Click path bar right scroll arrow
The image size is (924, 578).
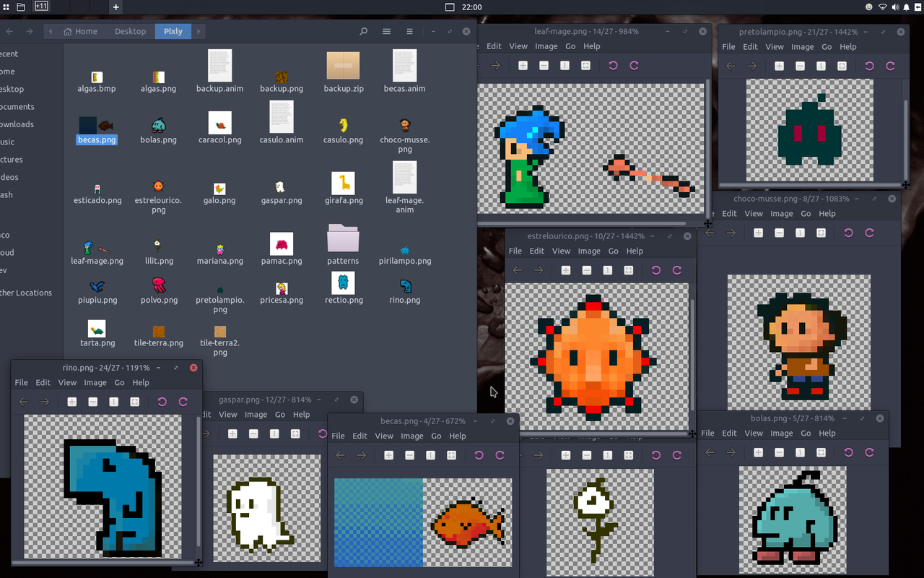click(x=199, y=31)
